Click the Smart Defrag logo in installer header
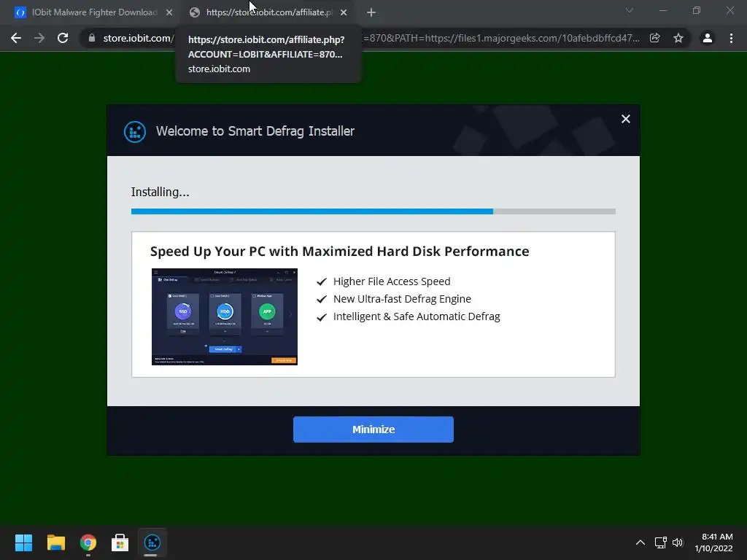The height and width of the screenshot is (560, 747). click(x=135, y=131)
